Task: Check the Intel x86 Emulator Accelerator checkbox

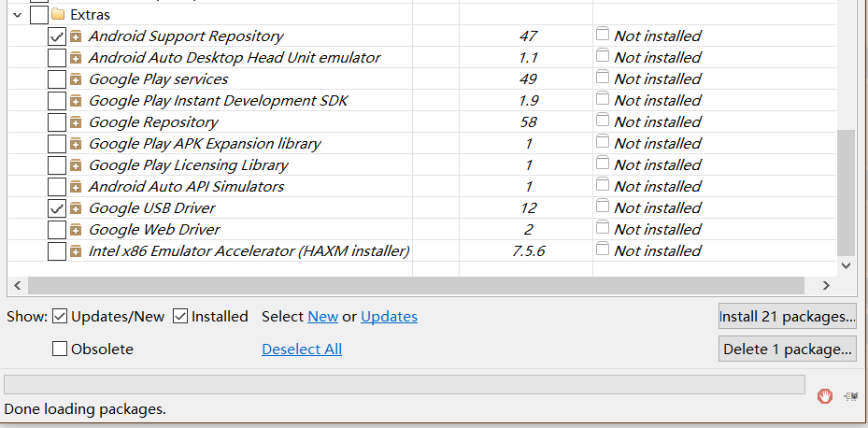Action: click(x=56, y=251)
